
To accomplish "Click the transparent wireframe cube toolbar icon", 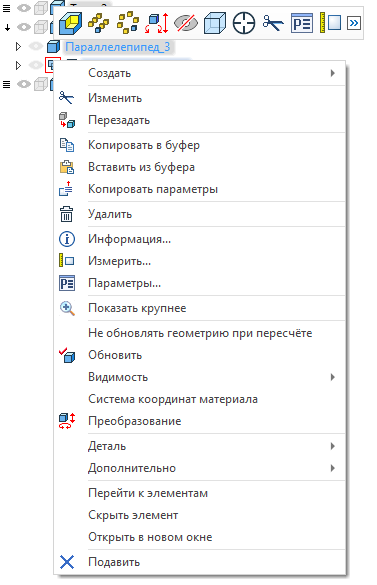I will click(215, 23).
